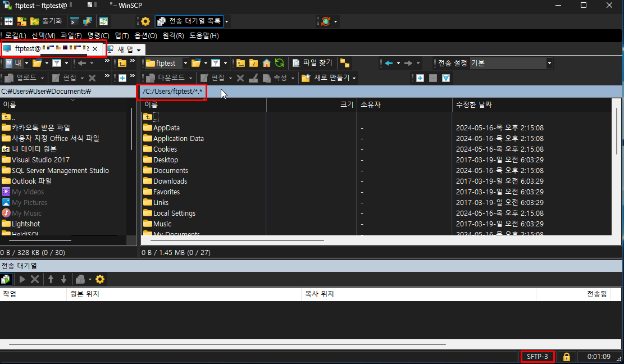Open the 선택(M) menu
This screenshot has width=624, height=364.
pos(43,36)
